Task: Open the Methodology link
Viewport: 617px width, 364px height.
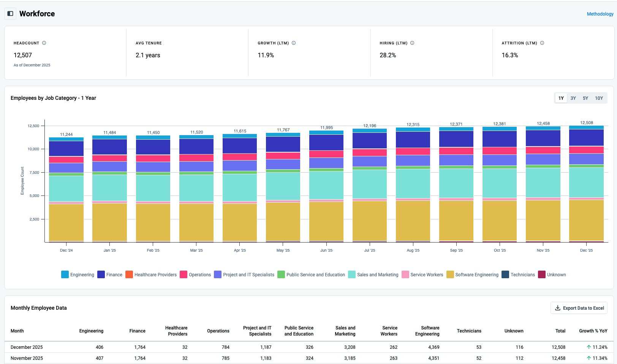Action: (600, 14)
